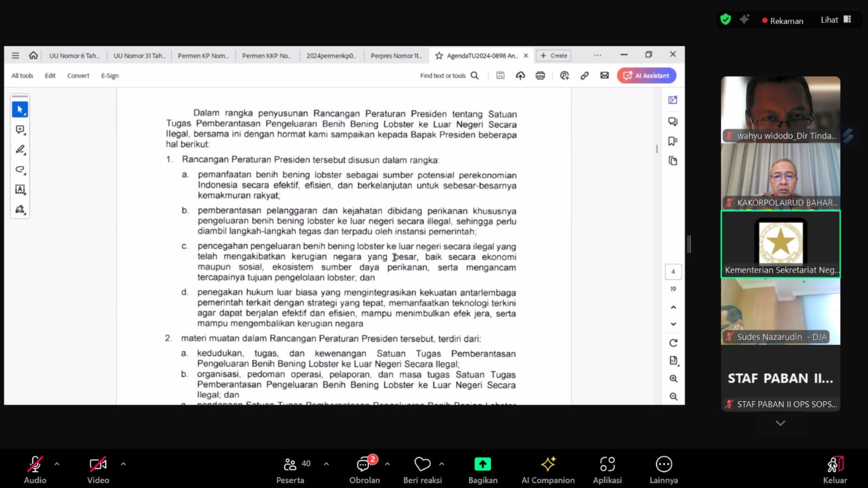The image size is (868, 488).
Task: Save the PDF with floppy icon
Action: coord(500,75)
